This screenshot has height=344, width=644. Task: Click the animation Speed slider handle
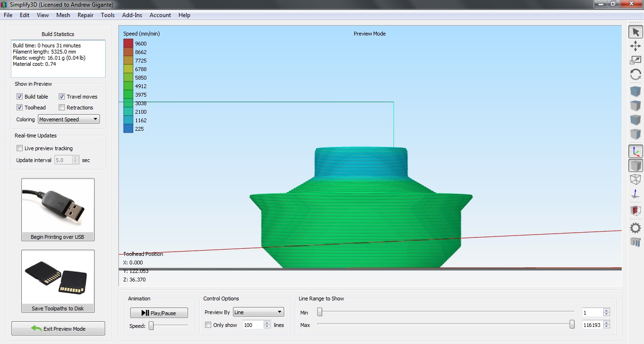(151, 326)
